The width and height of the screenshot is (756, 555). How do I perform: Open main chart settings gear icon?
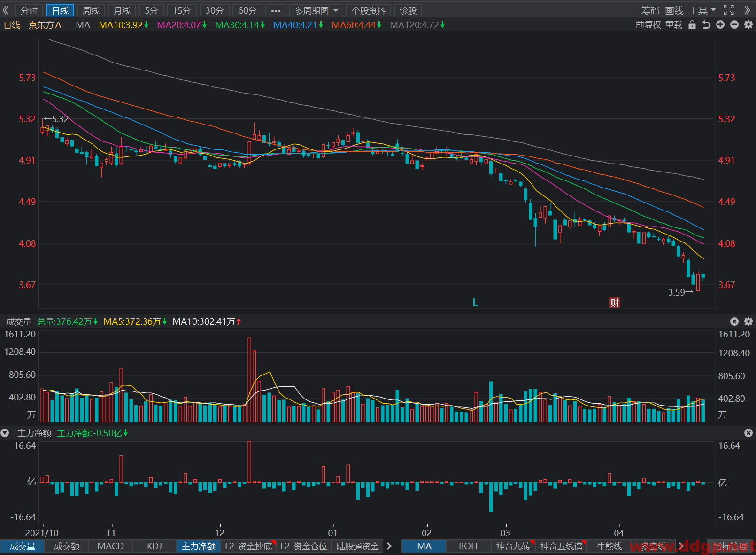click(748, 25)
